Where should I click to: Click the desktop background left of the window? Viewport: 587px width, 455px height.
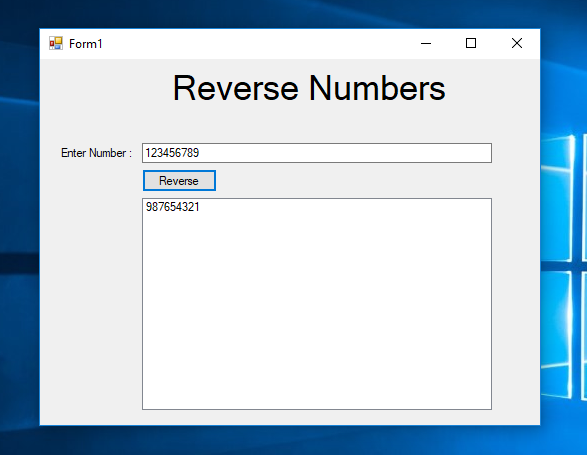click(19, 225)
